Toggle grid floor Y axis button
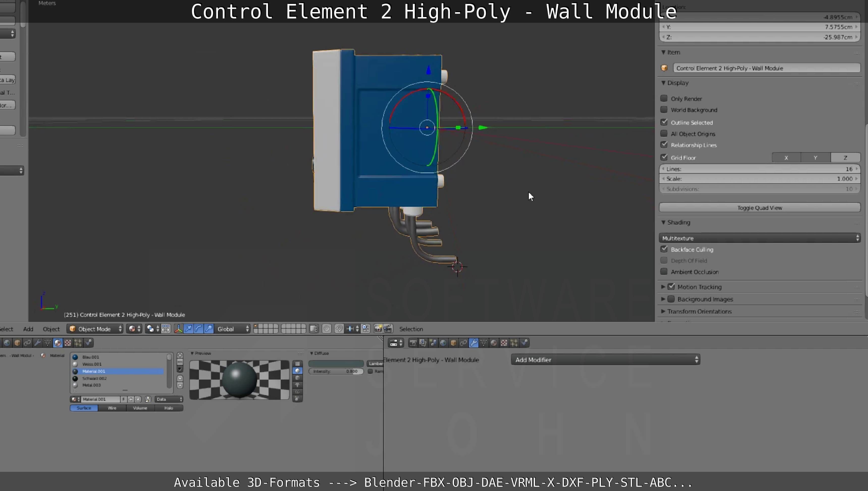 (816, 158)
